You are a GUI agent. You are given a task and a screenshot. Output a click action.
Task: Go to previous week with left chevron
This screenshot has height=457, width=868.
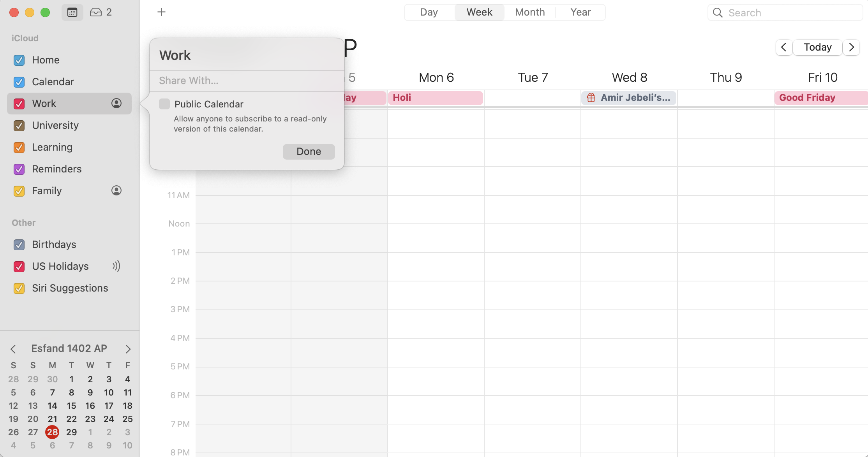[x=784, y=47]
